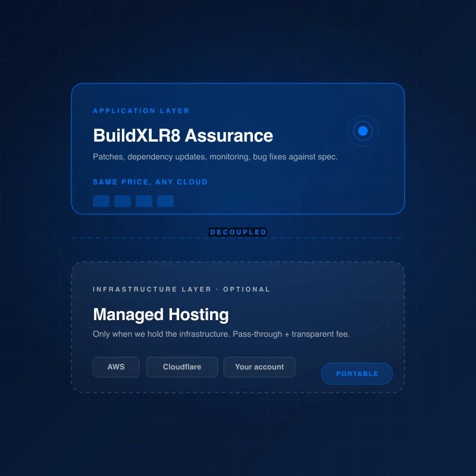This screenshot has width=476, height=476.
Task: Click the BuildXLR8 Assurance heading
Action: pyautogui.click(x=183, y=136)
